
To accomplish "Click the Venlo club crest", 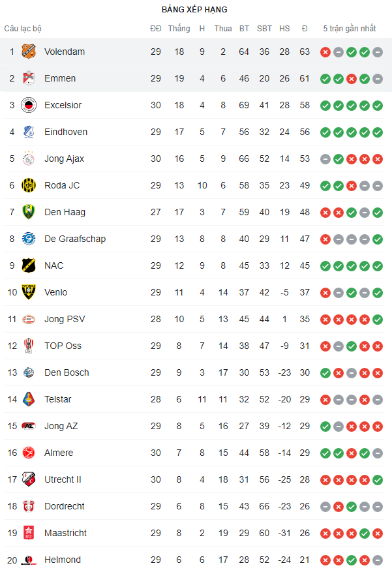I will tap(28, 292).
